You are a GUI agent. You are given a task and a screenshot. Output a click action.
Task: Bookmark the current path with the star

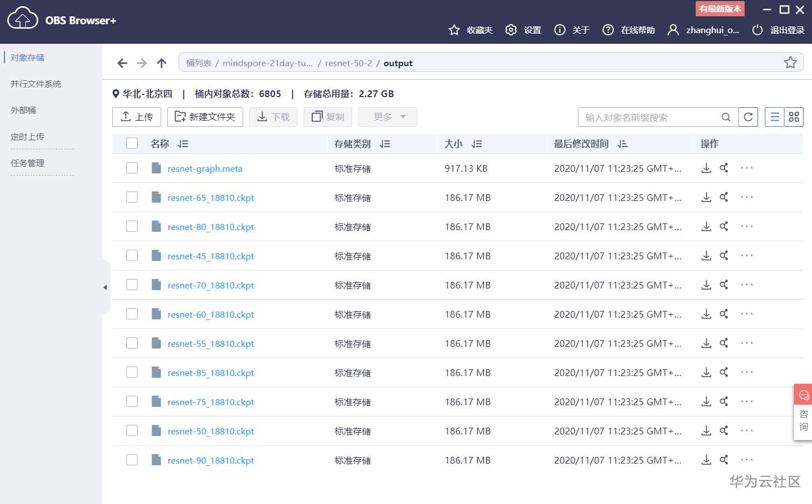tap(791, 62)
